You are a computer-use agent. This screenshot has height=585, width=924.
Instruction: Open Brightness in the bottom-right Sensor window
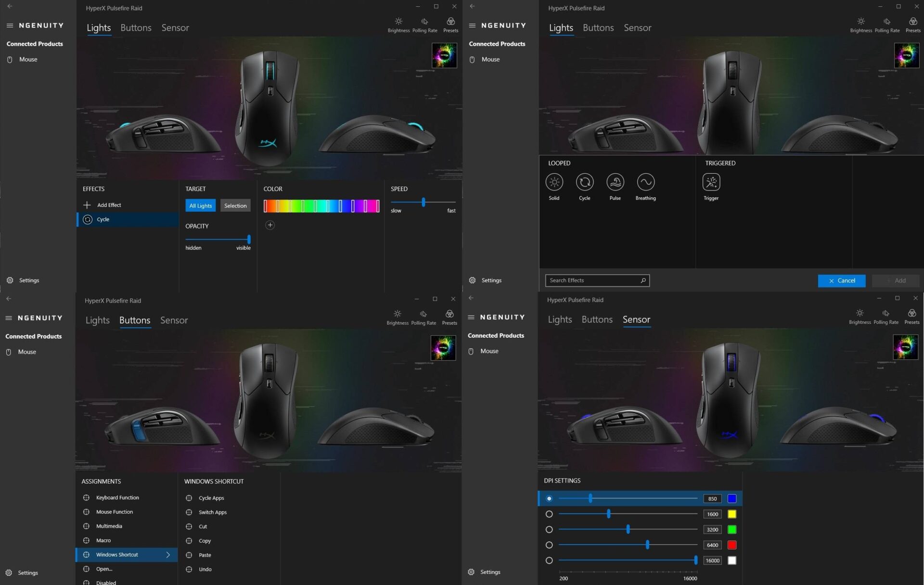pyautogui.click(x=860, y=317)
